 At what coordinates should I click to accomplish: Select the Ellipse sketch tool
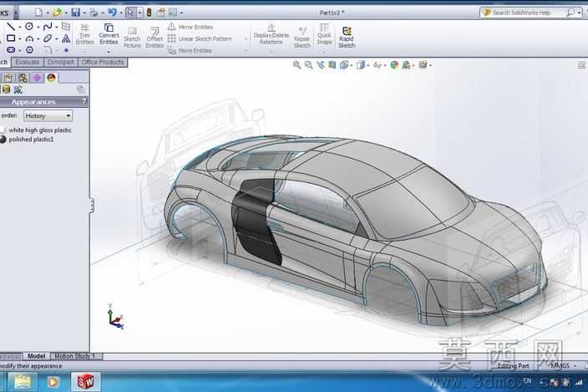(48, 38)
